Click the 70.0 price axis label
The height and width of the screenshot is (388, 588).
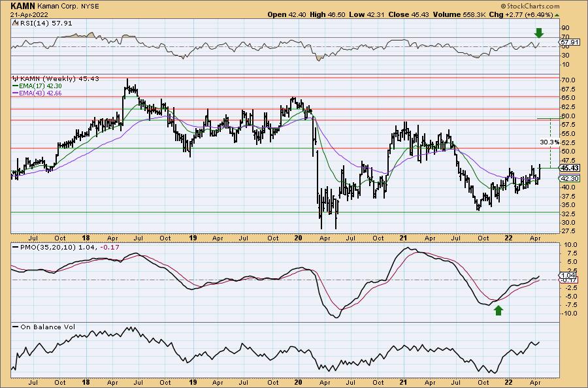[x=568, y=80]
